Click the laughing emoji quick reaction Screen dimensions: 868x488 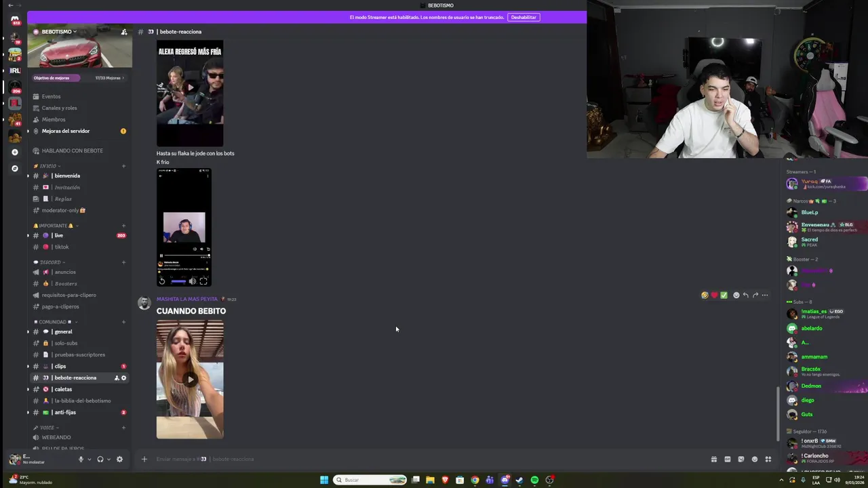(x=705, y=295)
